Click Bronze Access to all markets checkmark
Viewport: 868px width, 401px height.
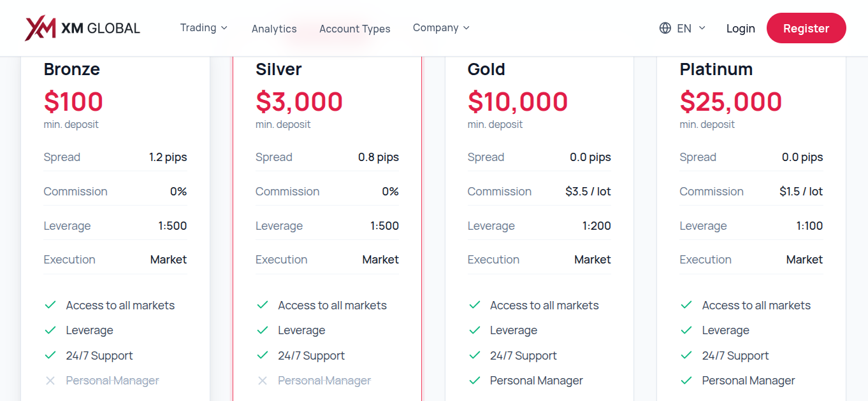click(x=50, y=305)
